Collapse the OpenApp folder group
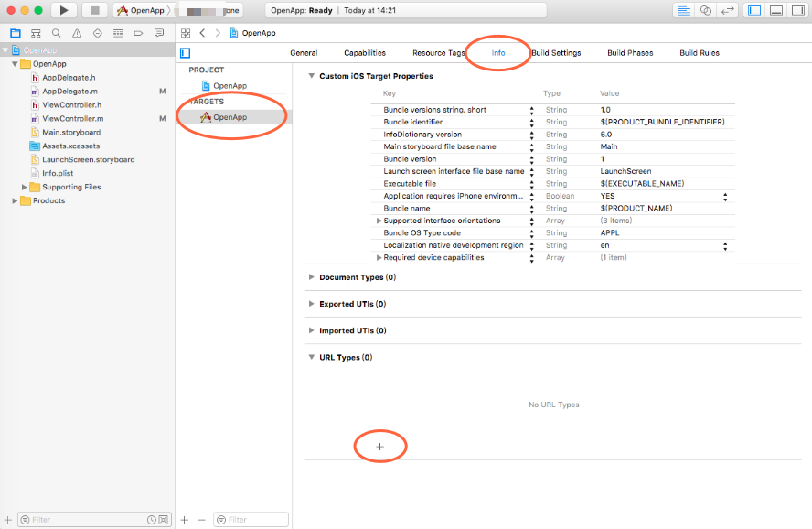 15,64
